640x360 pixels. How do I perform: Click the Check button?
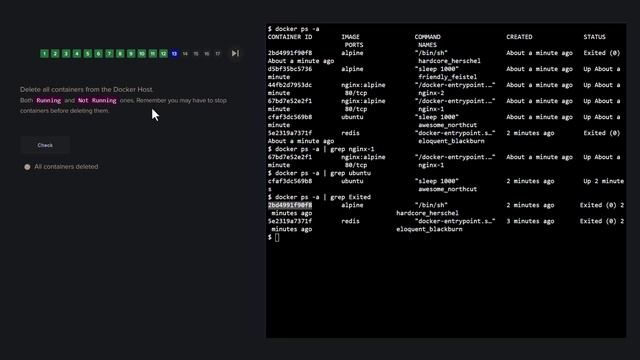tap(45, 145)
